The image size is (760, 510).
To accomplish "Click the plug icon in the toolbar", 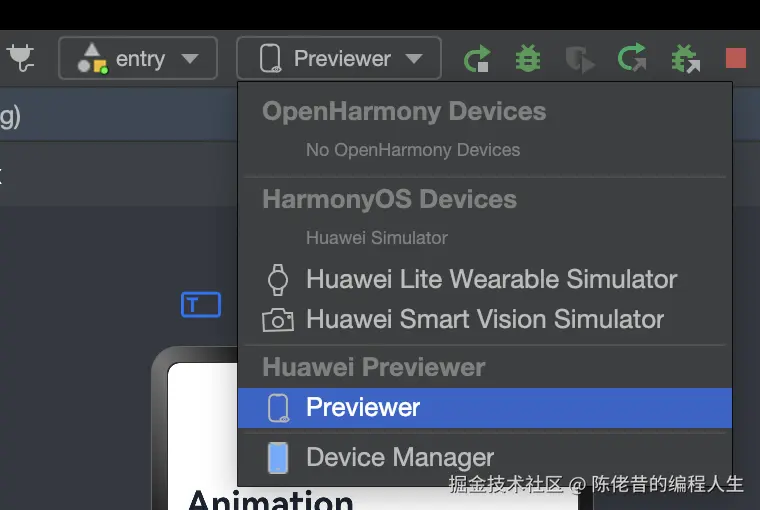I will pos(20,58).
